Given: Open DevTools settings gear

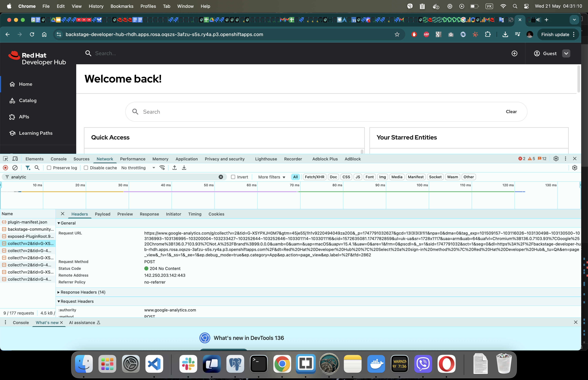Looking at the screenshot, I should 556,159.
